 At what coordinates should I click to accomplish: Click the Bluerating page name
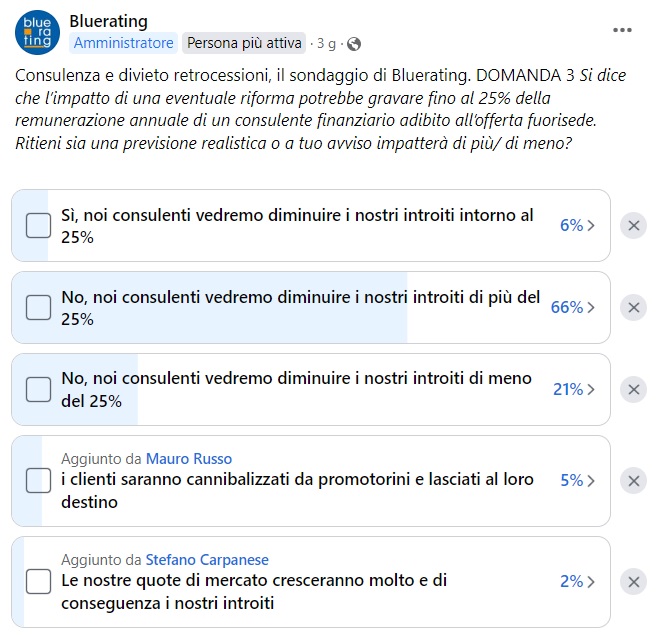point(108,21)
